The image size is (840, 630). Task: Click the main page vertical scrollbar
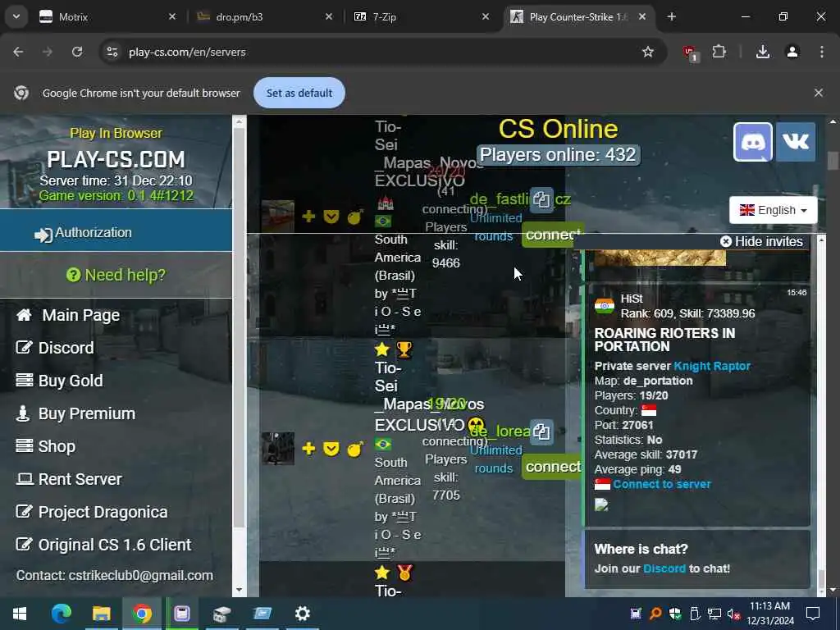[x=833, y=161]
